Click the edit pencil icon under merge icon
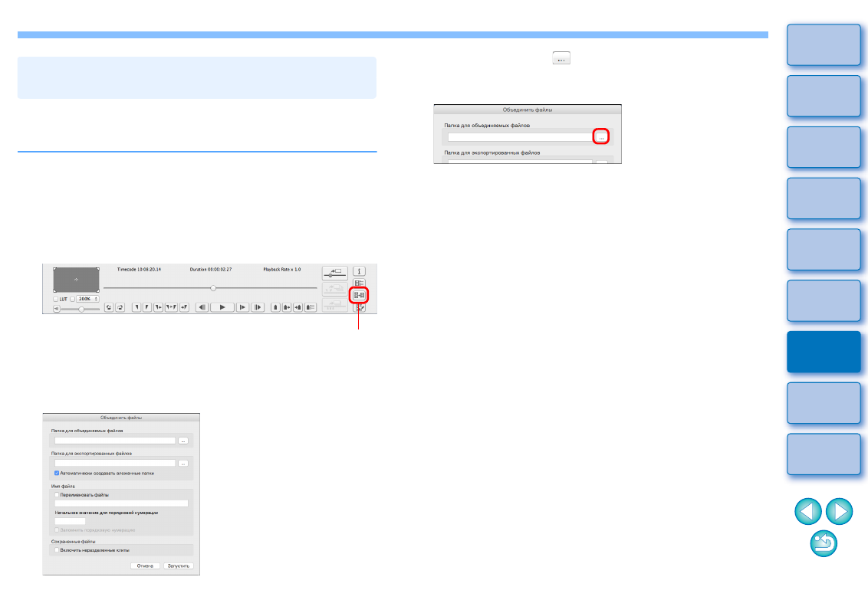Viewport: 868px width, 613px height. [360, 307]
